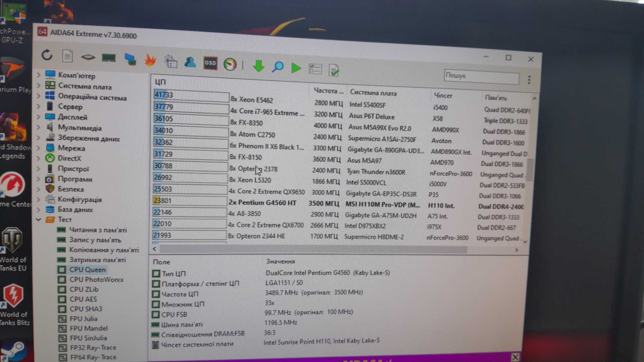Screen dimensions: 644x362
Task: Click the computer monitor toolbar icon
Action: (130, 59)
